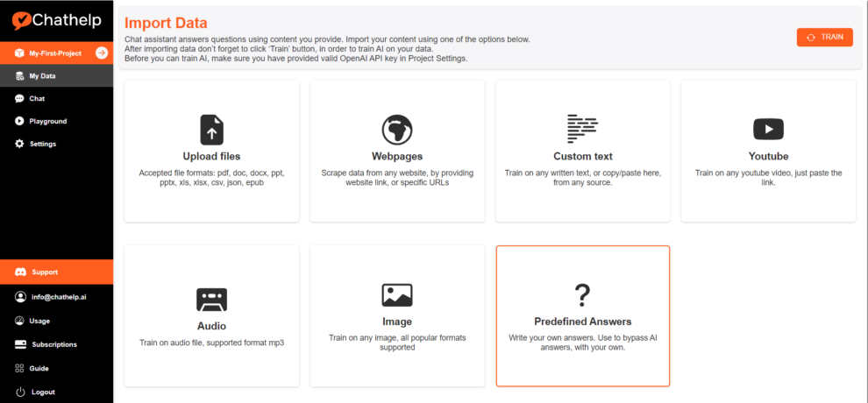Open the Playground page

pyautogui.click(x=47, y=122)
